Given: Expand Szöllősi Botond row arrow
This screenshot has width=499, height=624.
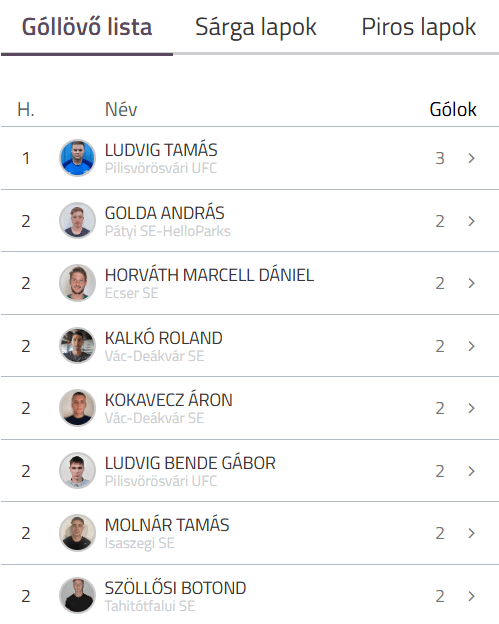Looking at the screenshot, I should 472,596.
